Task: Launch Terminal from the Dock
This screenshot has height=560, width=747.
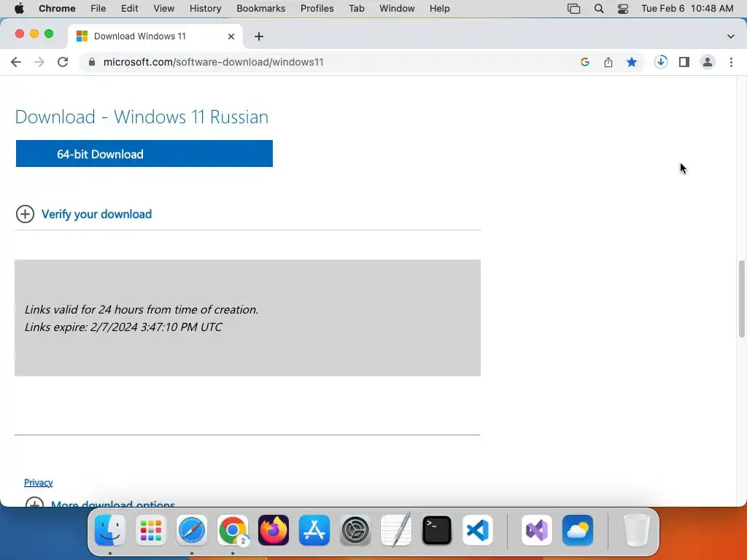Action: click(437, 530)
